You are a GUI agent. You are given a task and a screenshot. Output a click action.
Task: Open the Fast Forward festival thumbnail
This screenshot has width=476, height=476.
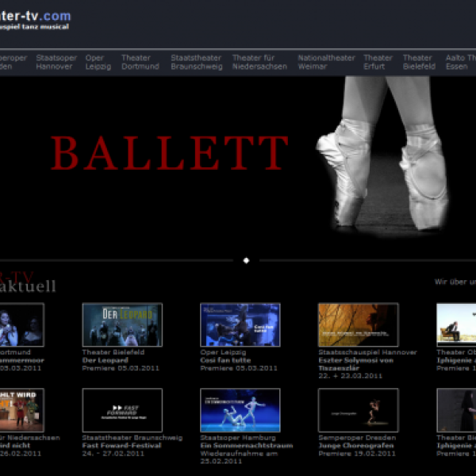pos(122,410)
